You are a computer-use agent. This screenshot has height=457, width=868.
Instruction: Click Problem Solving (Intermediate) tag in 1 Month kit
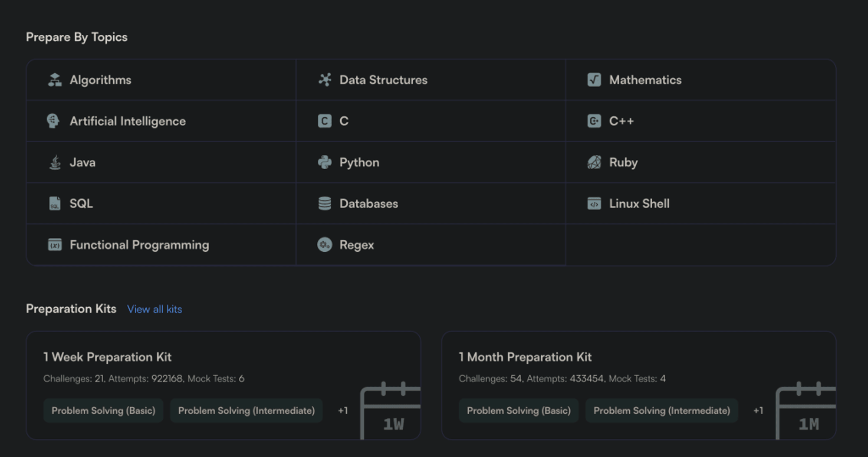pyautogui.click(x=661, y=411)
